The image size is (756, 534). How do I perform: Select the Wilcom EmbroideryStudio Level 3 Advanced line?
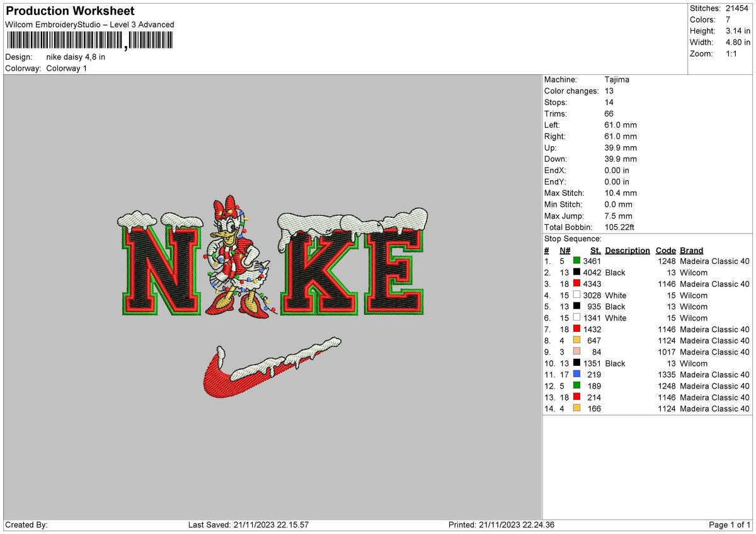89,25
